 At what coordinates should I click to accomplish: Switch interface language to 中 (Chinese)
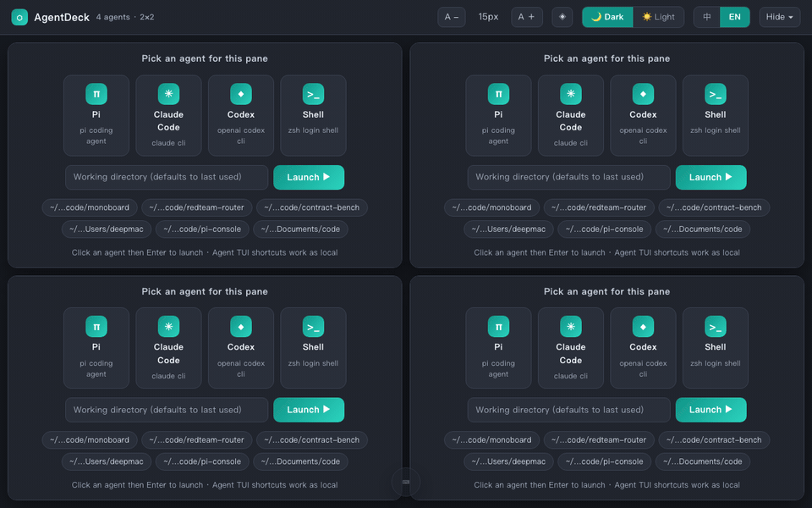pyautogui.click(x=707, y=17)
